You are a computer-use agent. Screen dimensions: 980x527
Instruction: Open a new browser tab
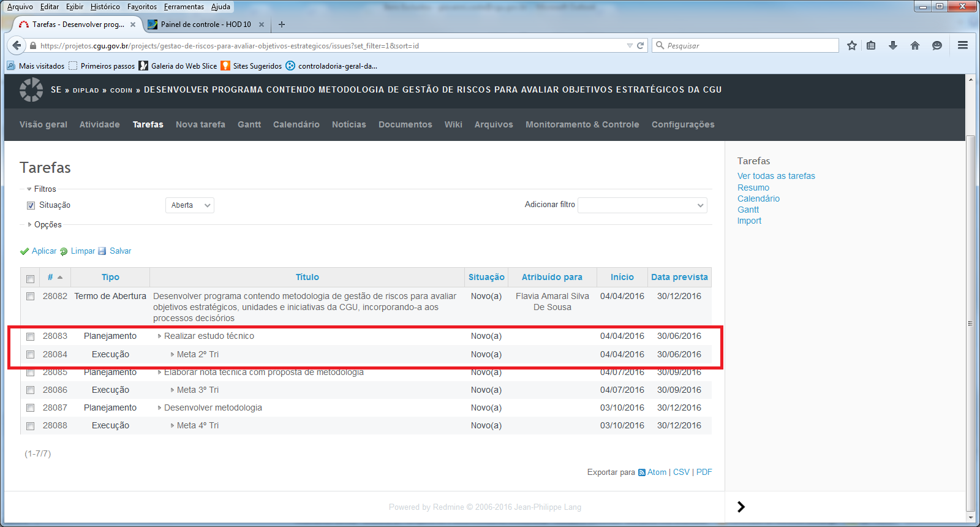tap(282, 25)
